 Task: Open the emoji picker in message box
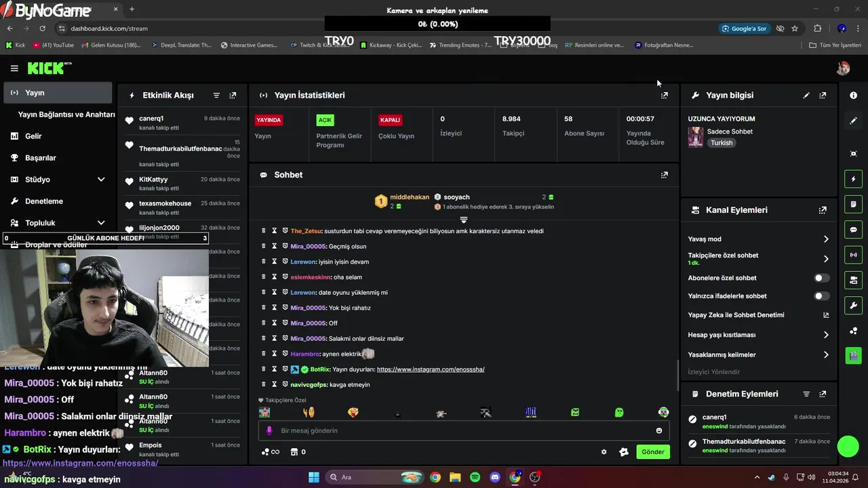tap(658, 430)
